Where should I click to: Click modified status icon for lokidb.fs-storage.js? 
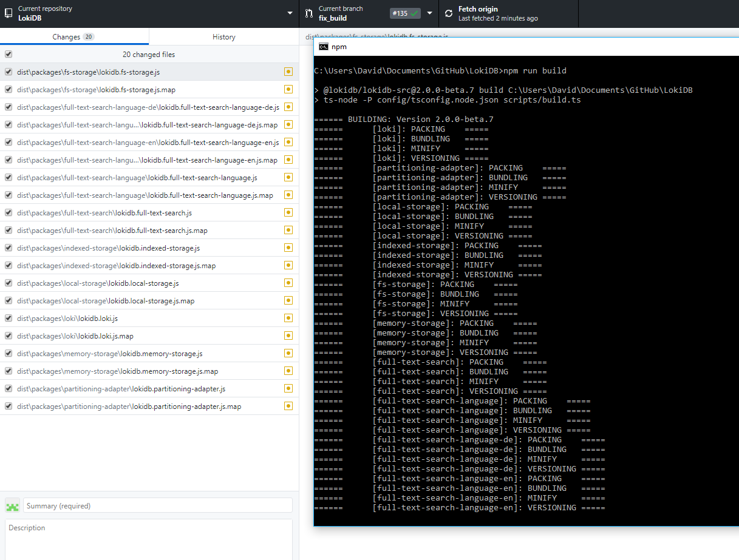coord(288,72)
